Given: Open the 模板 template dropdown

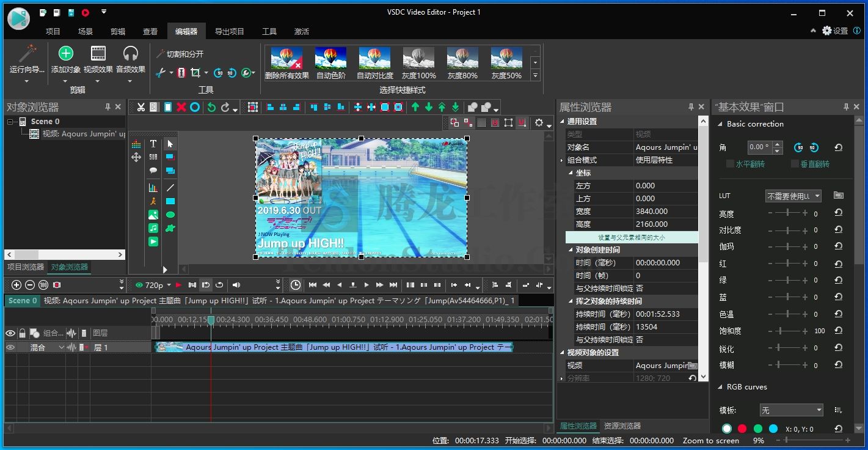Looking at the screenshot, I should point(792,410).
